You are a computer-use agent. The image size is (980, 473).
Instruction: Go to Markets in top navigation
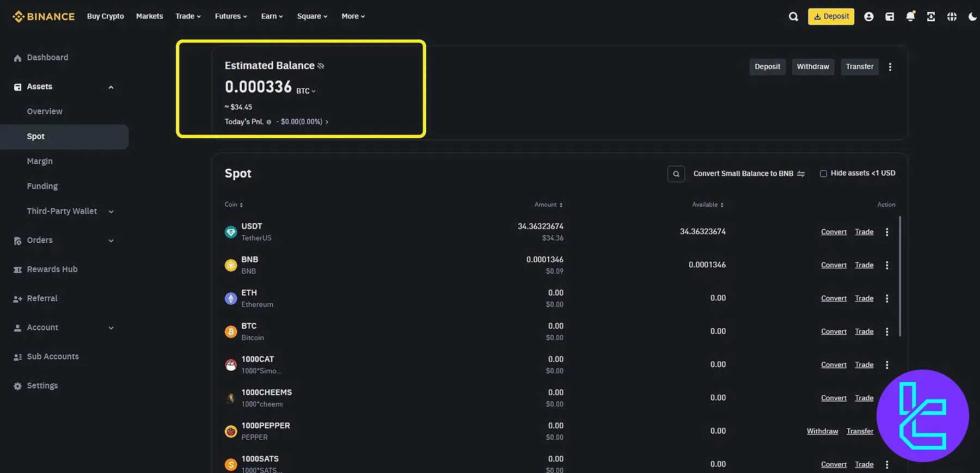tap(149, 16)
